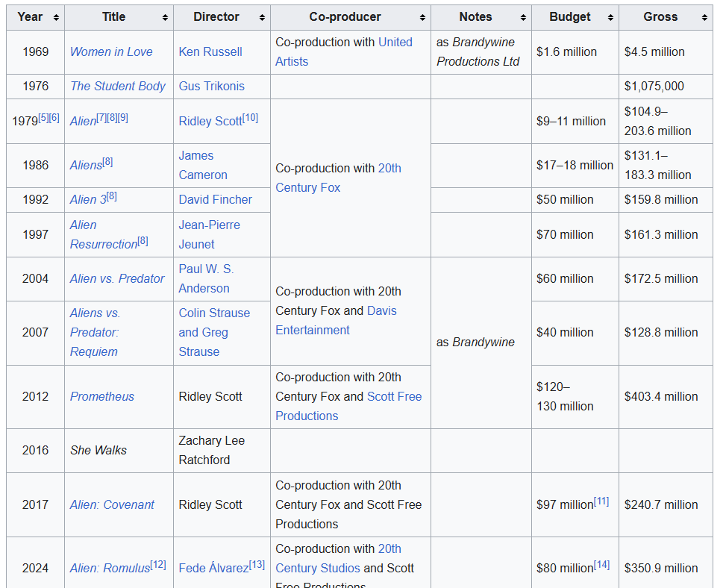
Task: Click the Gross column header
Action: 666,17
